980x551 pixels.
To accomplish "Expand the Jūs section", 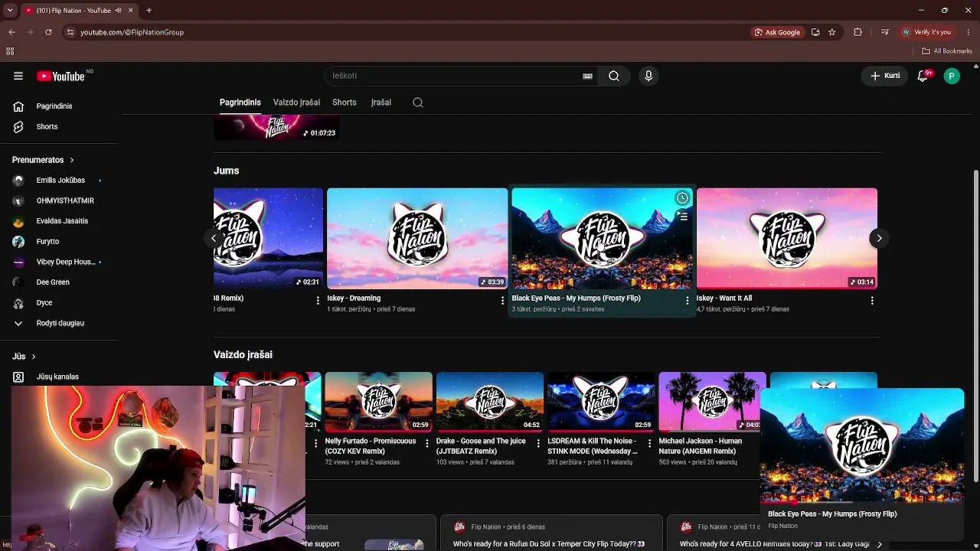I will tap(24, 357).
